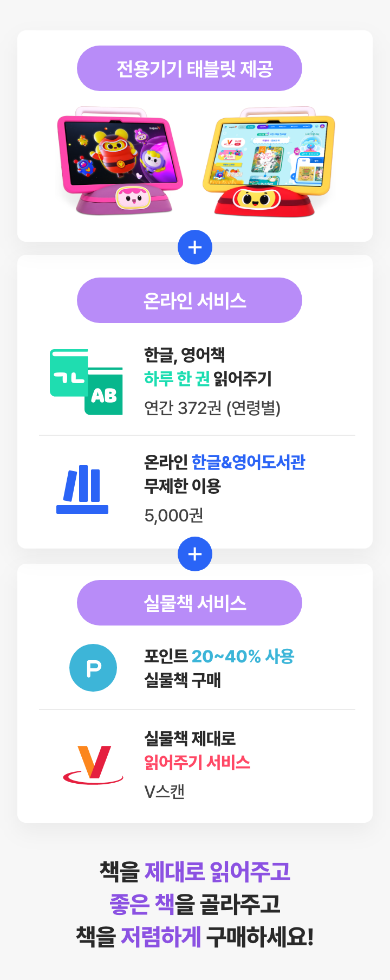The height and width of the screenshot is (980, 390).
Task: Click the V스캔 caption text
Action: [x=165, y=791]
